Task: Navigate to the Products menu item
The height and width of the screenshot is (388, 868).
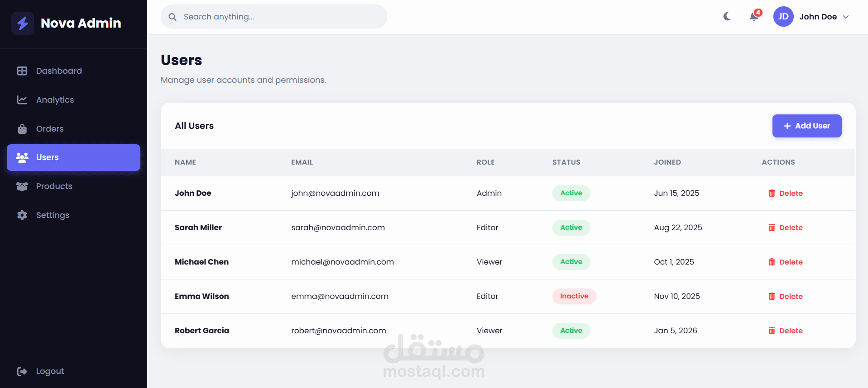Action: tap(73, 186)
